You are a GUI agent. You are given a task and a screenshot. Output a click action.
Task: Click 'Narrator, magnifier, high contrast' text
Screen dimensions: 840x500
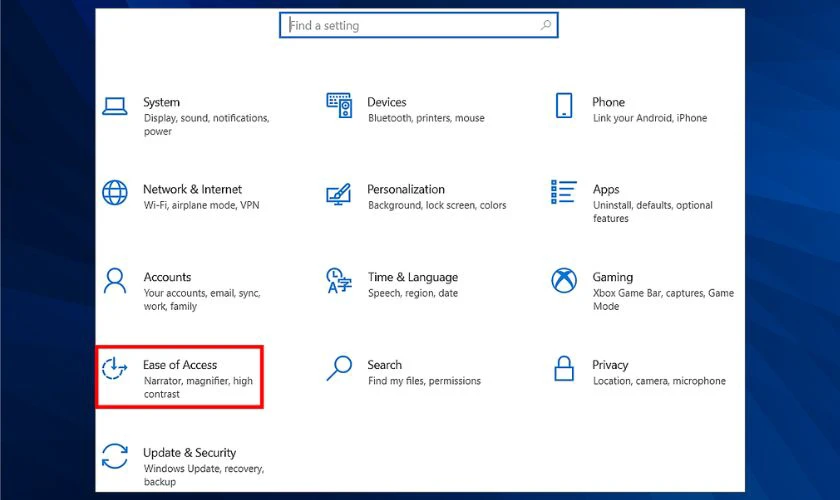point(198,387)
